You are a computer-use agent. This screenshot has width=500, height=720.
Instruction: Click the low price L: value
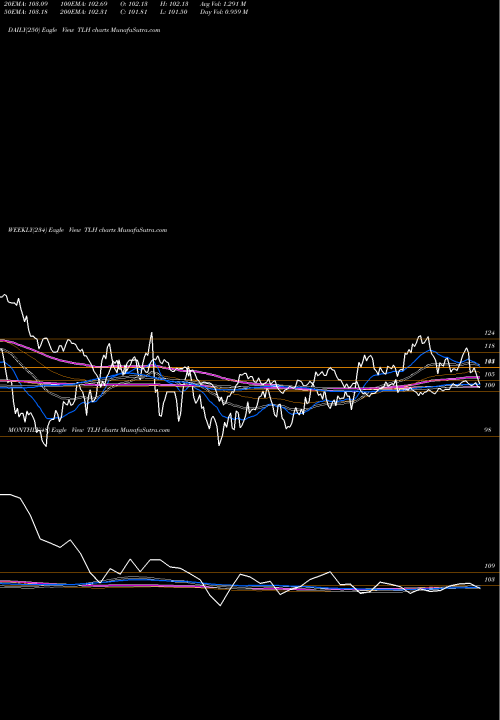[x=174, y=12]
